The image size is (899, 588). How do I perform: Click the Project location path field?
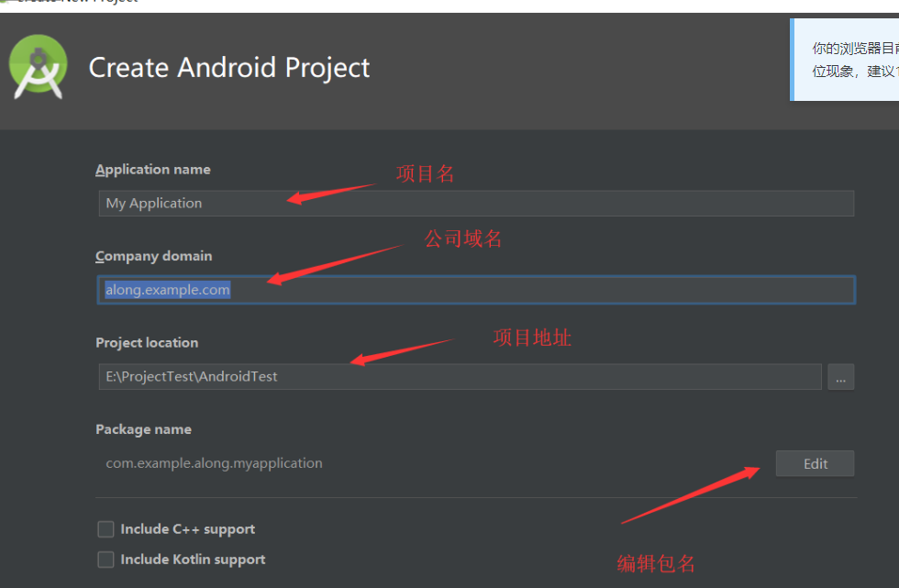[460, 376]
